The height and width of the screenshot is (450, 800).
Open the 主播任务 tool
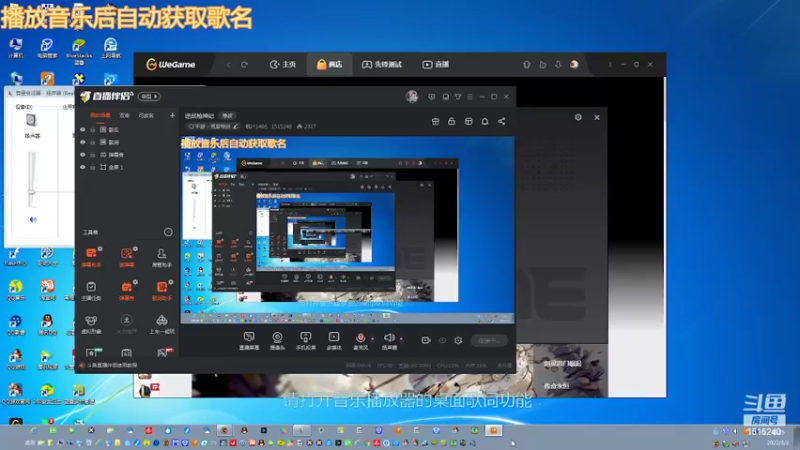click(x=91, y=291)
